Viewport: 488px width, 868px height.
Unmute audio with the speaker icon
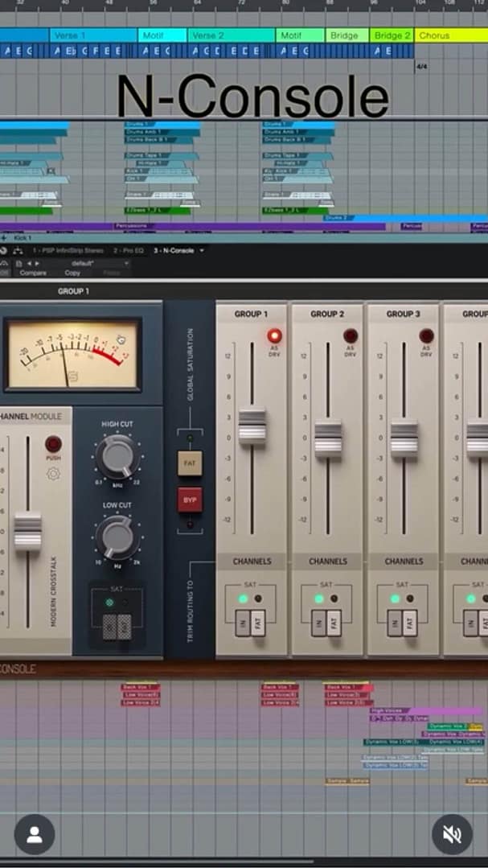click(x=452, y=835)
